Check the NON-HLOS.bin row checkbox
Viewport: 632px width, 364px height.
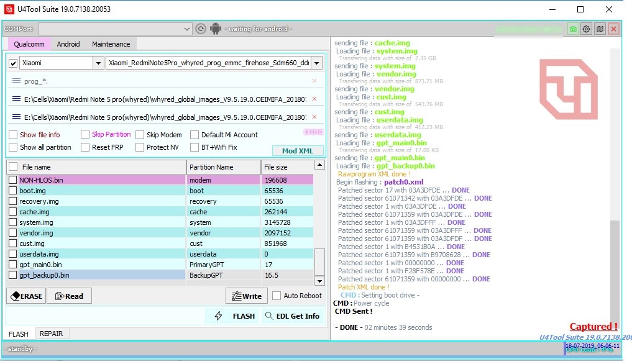pos(12,180)
